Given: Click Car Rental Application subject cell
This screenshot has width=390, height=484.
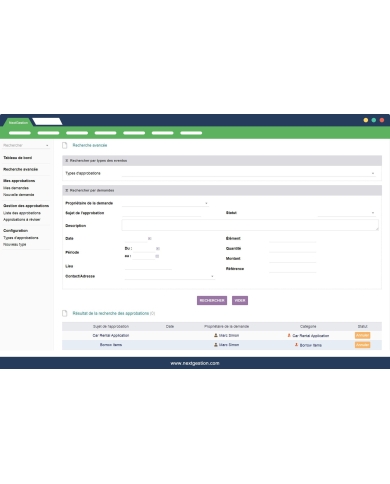Looking at the screenshot, I should [111, 335].
